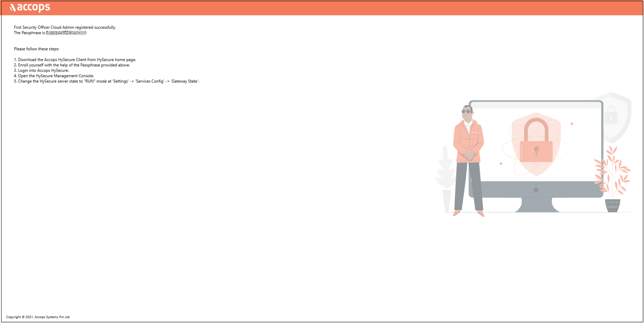644x323 pixels.
Task: Click the Accops logo in header
Action: pos(30,7)
